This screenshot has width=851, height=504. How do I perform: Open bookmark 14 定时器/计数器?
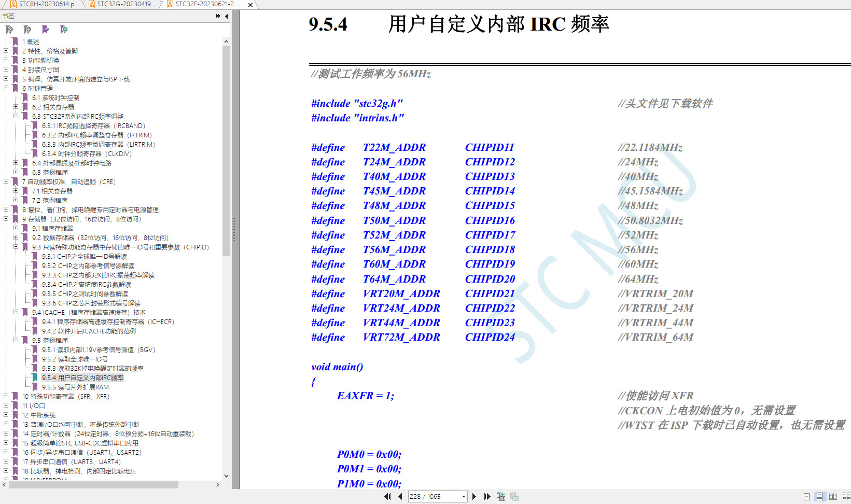[x=108, y=433]
